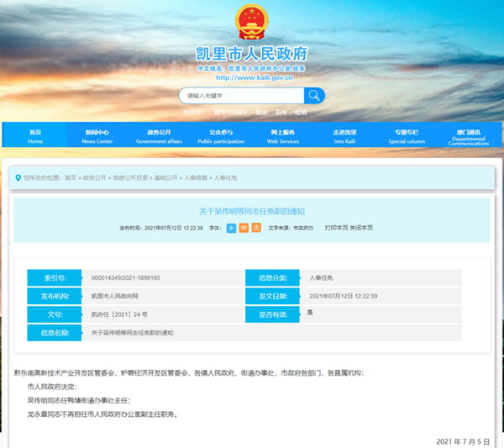The height and width of the screenshot is (448, 504).
Task: Click the location pin icon in breadcrumb
Action: pyautogui.click(x=18, y=178)
